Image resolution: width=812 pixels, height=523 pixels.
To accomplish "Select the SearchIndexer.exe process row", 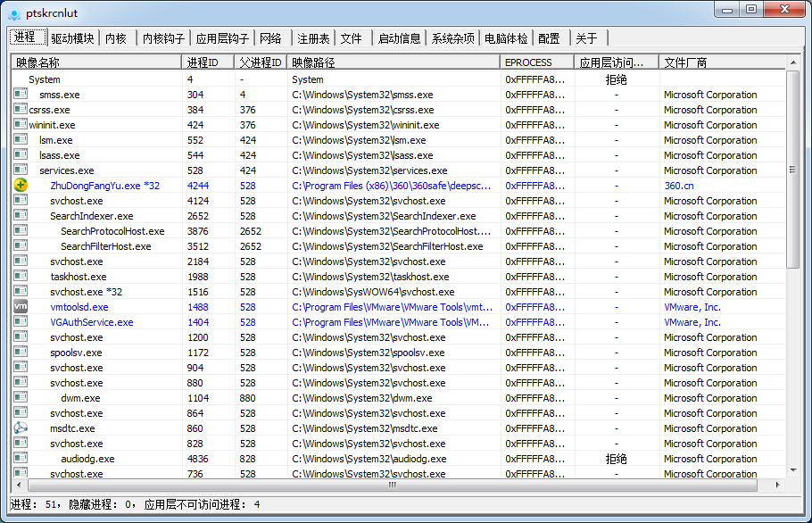I will pyautogui.click(x=91, y=216).
